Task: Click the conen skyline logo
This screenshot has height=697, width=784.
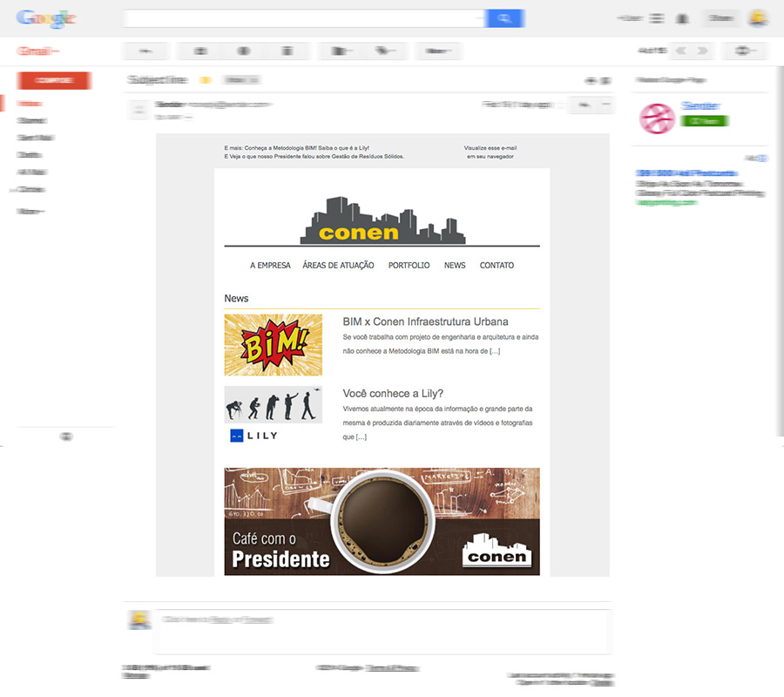Action: click(382, 220)
